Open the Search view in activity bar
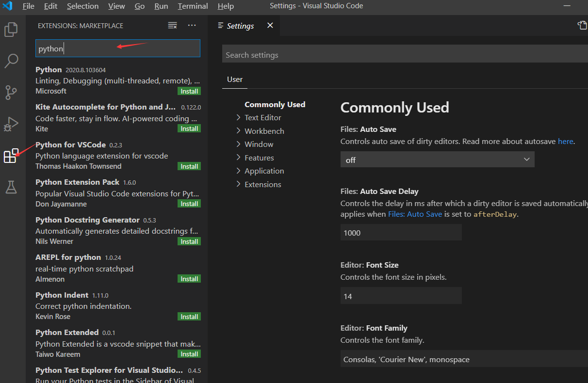Screen dimensions: 588x383 [11, 61]
